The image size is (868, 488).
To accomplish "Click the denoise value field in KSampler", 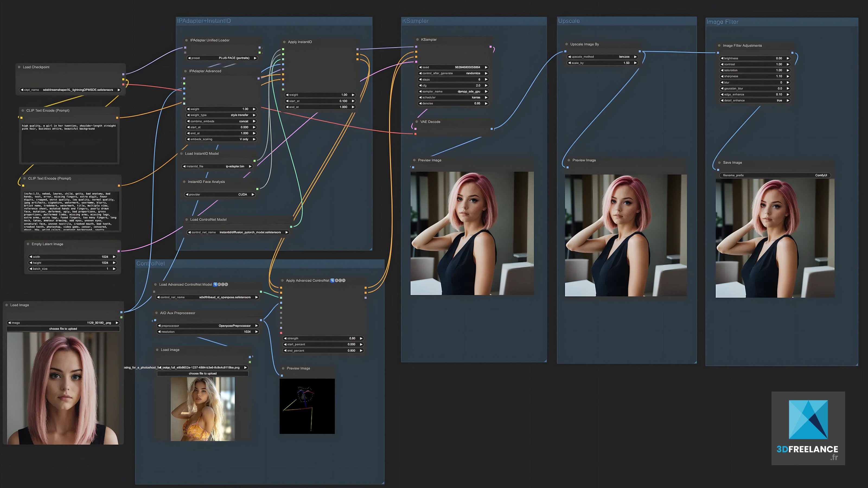I will (453, 103).
